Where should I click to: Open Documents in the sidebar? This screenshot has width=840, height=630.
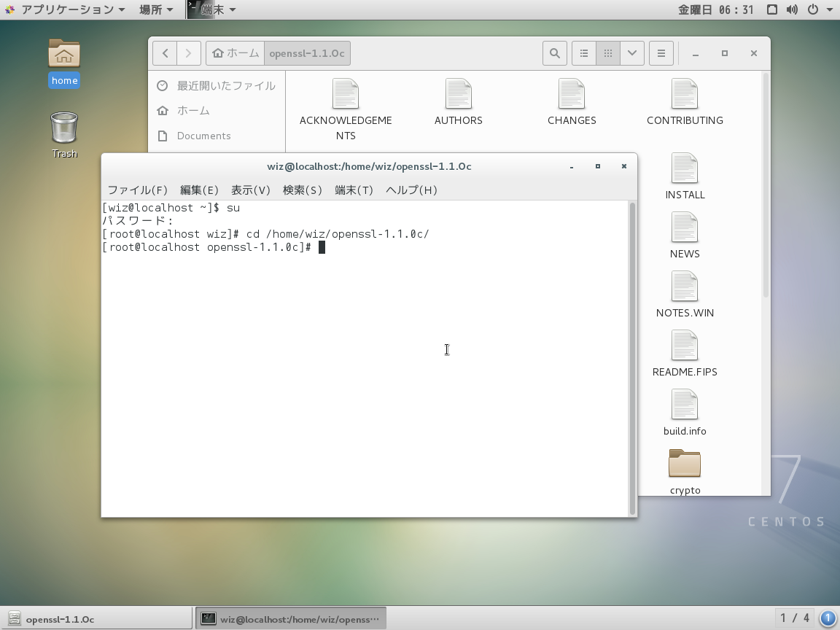click(217, 136)
